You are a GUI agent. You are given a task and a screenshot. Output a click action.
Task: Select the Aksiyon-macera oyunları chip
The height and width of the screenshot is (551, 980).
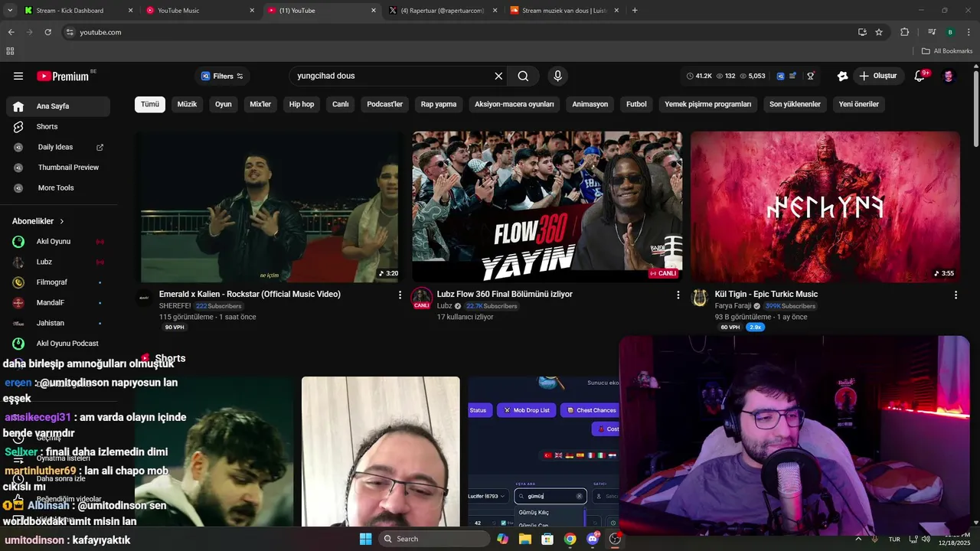pos(514,104)
